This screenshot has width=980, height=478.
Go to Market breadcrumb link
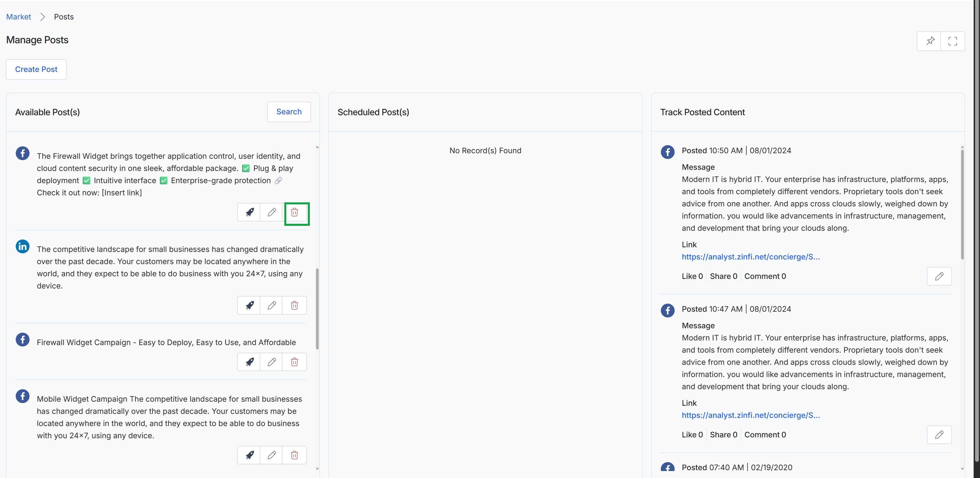pos(19,17)
